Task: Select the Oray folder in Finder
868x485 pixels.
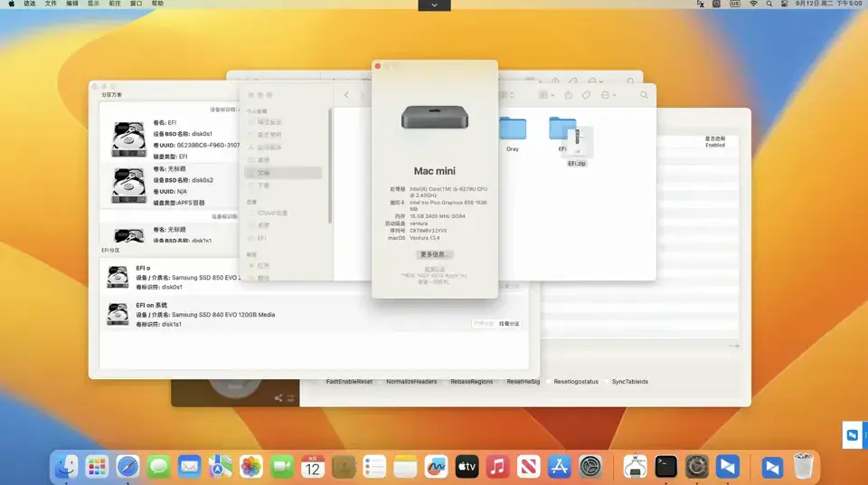Action: click(x=513, y=134)
